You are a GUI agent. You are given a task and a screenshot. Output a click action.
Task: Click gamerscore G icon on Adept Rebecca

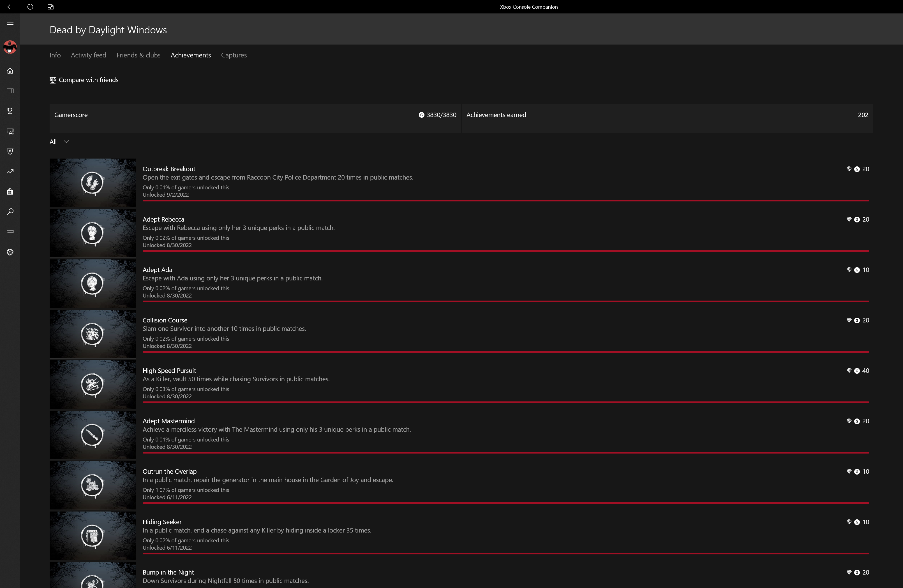(x=857, y=220)
